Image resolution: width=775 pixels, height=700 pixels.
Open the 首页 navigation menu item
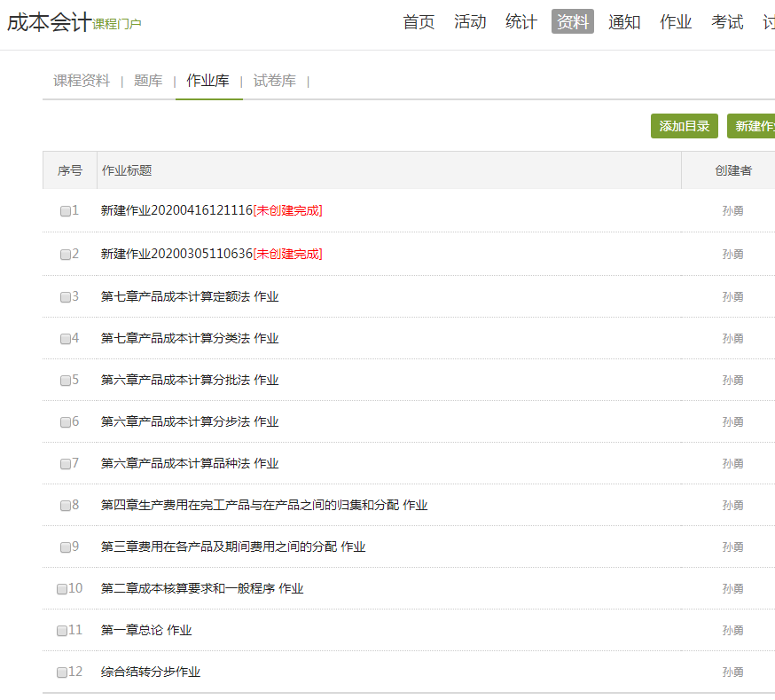tap(419, 22)
